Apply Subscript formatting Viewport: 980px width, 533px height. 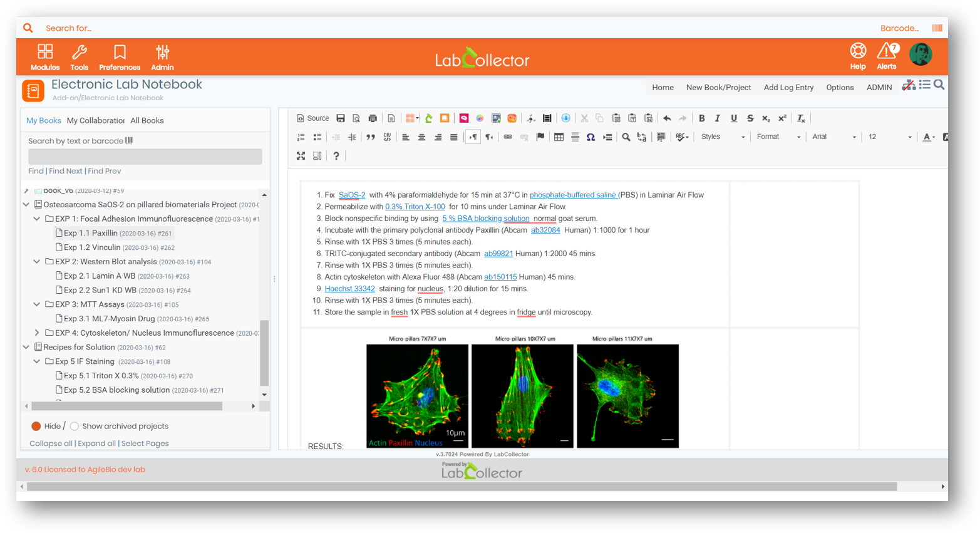coord(766,118)
